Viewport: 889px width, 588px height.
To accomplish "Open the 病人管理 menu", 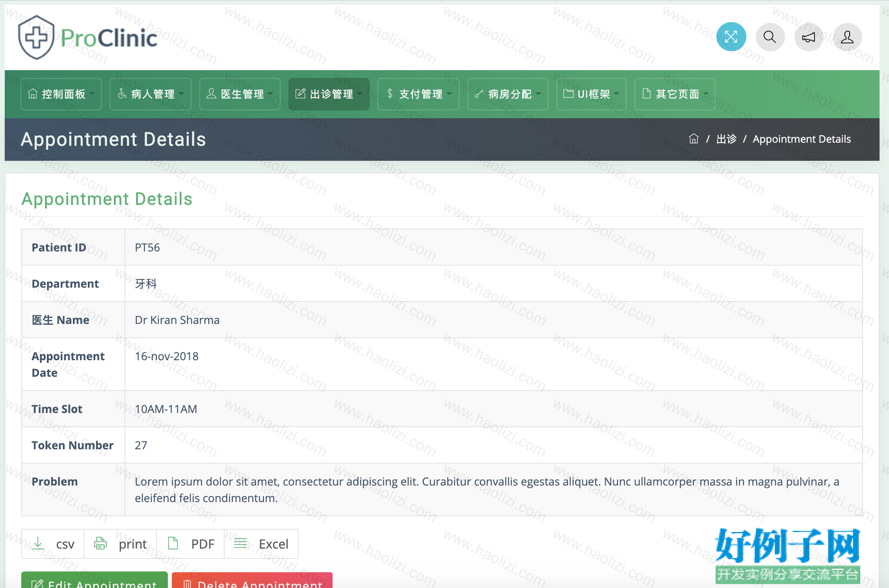I will click(x=151, y=94).
